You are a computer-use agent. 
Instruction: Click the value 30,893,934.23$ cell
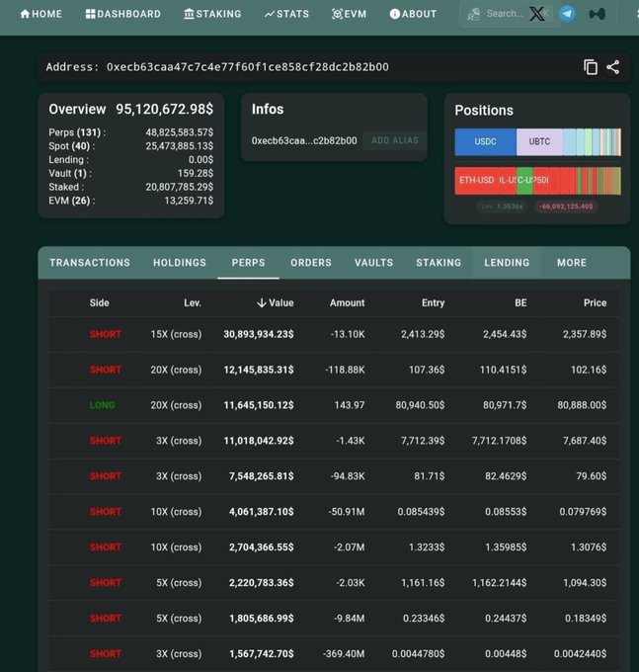(259, 334)
